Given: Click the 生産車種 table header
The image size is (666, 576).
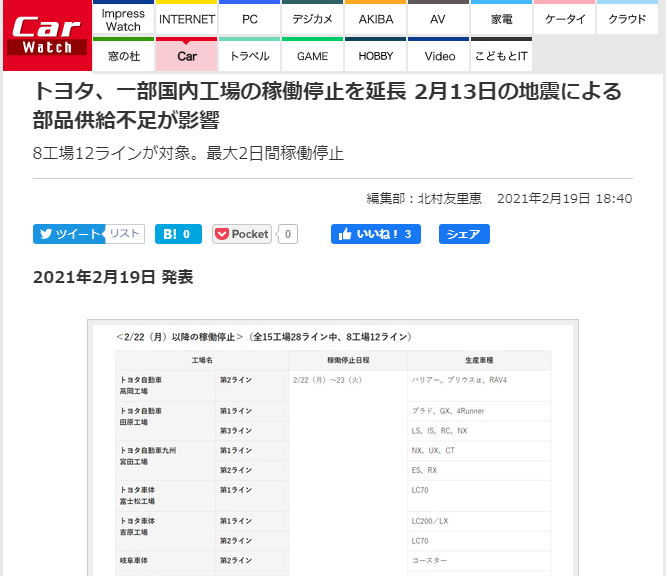Looking at the screenshot, I should tap(479, 360).
